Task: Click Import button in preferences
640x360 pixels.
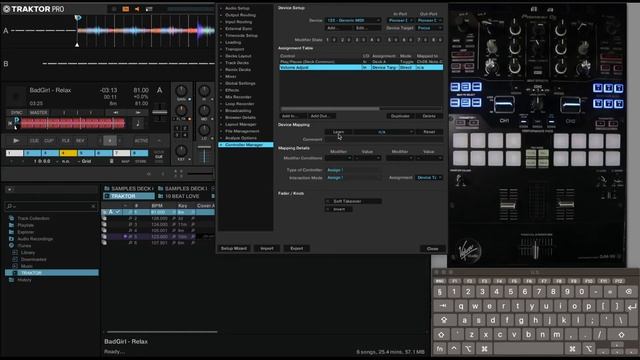Action: 267,248
